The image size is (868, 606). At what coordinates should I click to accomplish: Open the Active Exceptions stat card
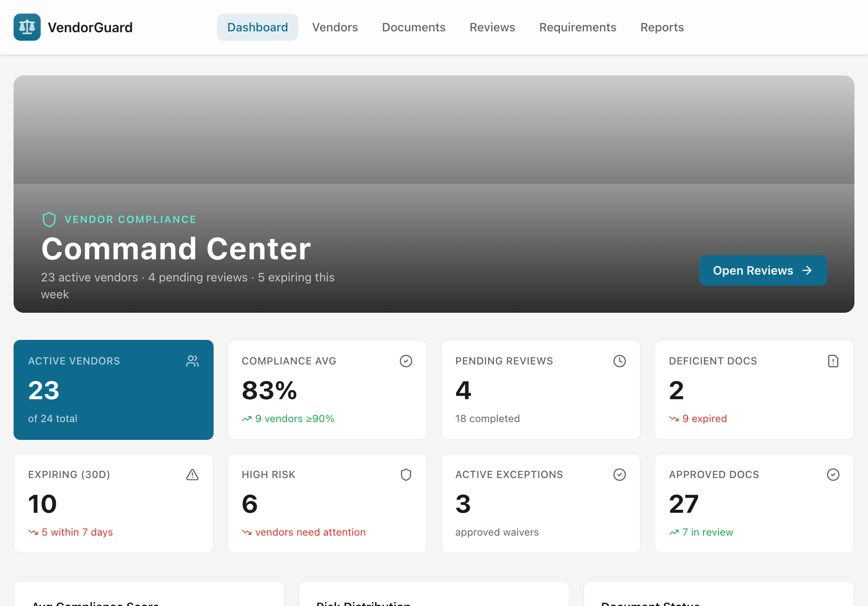tap(541, 503)
